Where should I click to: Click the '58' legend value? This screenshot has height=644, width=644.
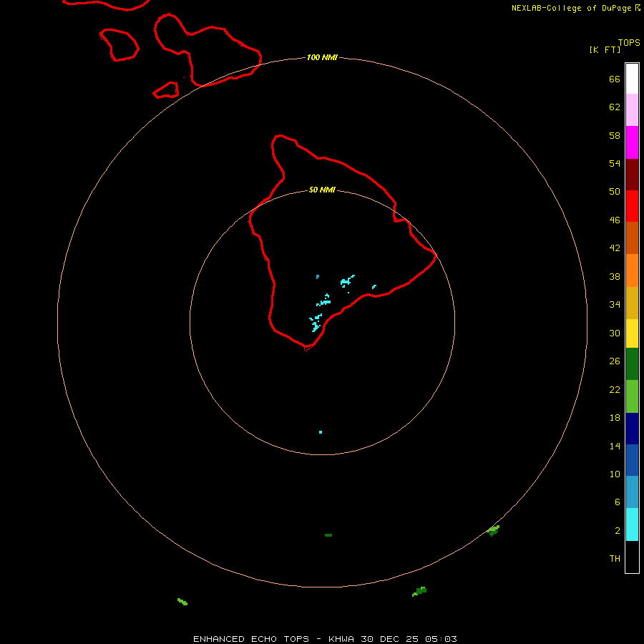click(615, 135)
